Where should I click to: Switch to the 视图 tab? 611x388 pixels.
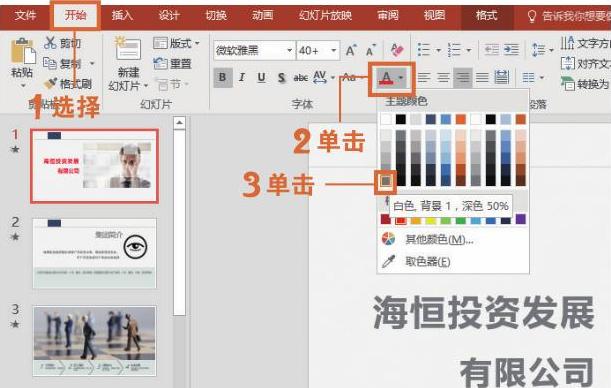tap(434, 16)
